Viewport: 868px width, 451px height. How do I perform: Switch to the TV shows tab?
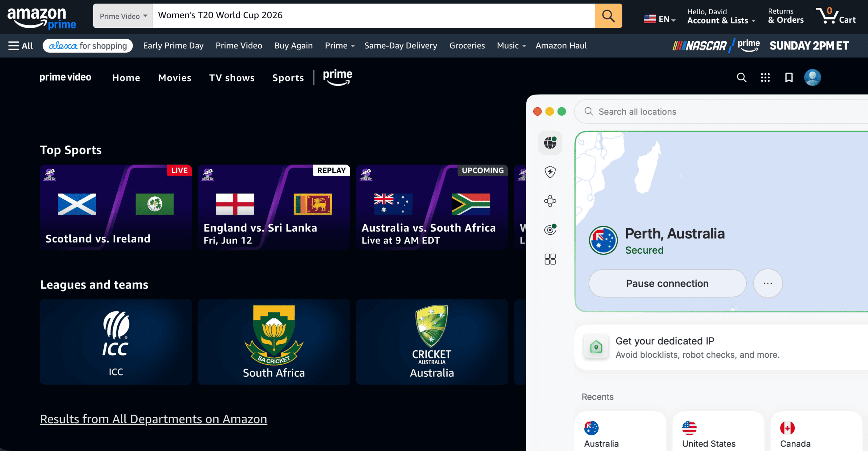pyautogui.click(x=232, y=78)
